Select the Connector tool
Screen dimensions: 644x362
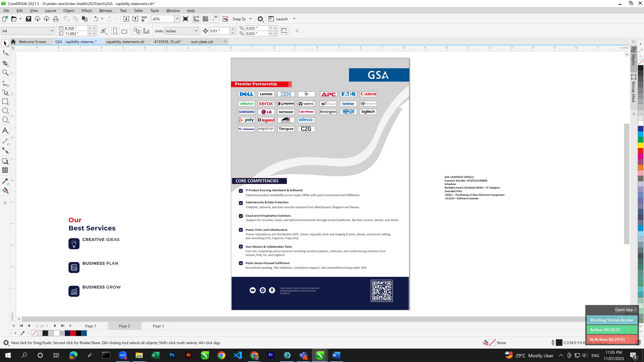coord(5,150)
